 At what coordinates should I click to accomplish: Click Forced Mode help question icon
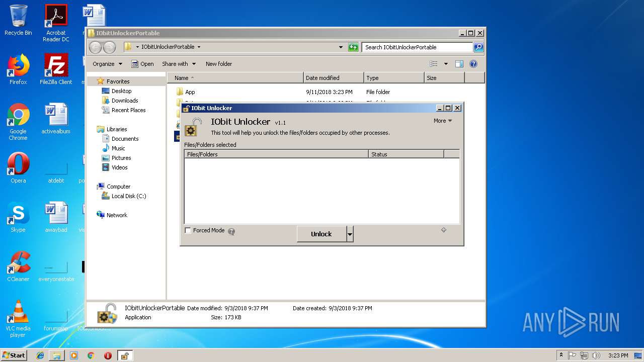pos(231,231)
